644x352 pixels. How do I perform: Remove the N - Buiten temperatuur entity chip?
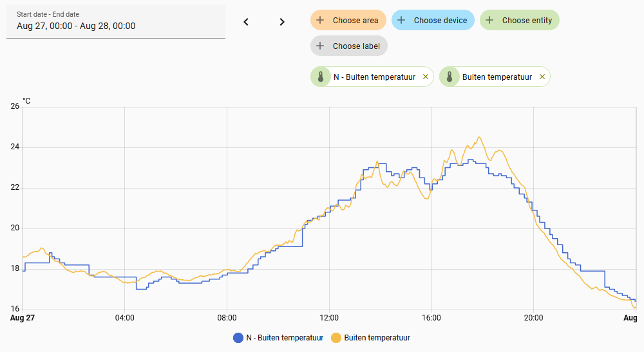click(425, 77)
